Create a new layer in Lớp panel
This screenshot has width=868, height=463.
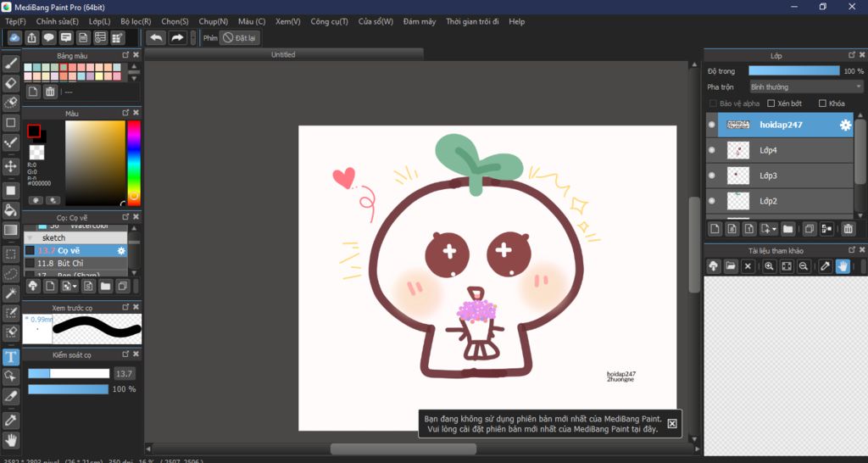point(715,229)
